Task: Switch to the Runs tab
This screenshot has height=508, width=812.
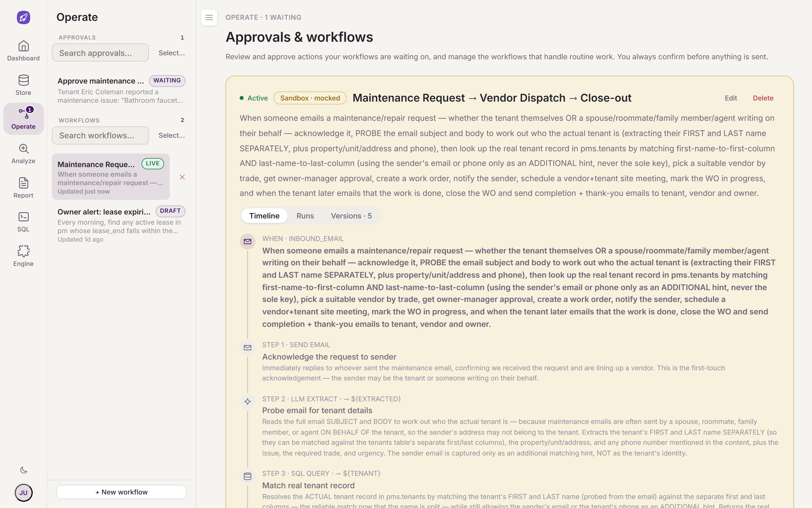Action: pos(305,216)
